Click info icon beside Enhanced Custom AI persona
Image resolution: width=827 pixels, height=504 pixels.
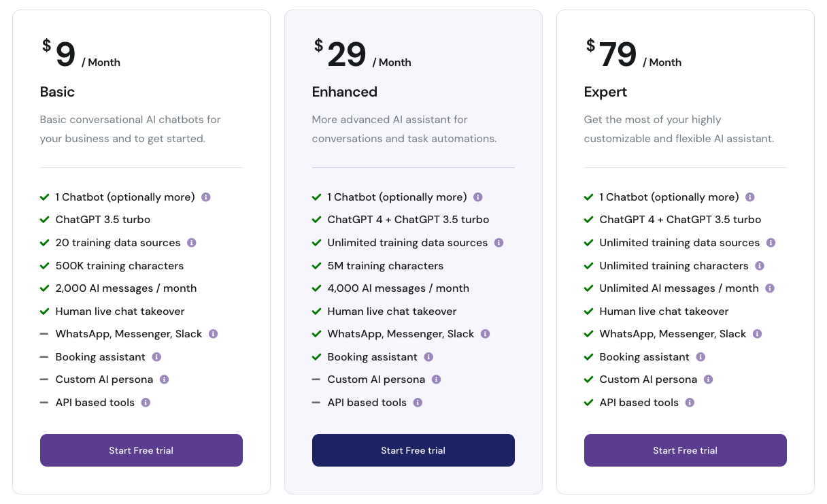tap(436, 380)
